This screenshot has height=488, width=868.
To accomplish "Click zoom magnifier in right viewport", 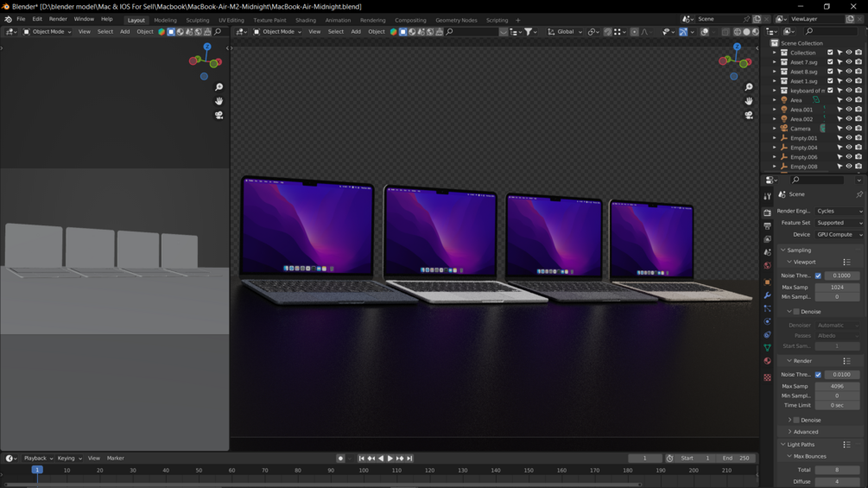I will [x=749, y=87].
